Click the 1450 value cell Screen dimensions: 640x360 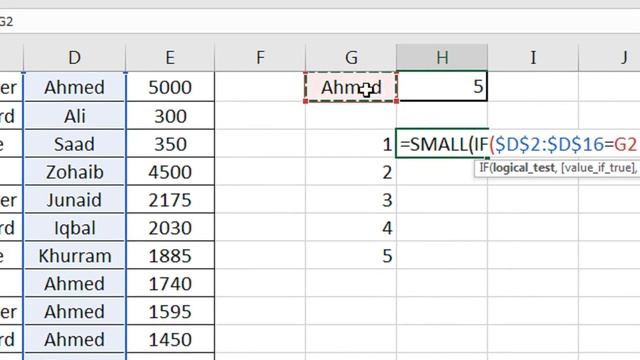170,339
